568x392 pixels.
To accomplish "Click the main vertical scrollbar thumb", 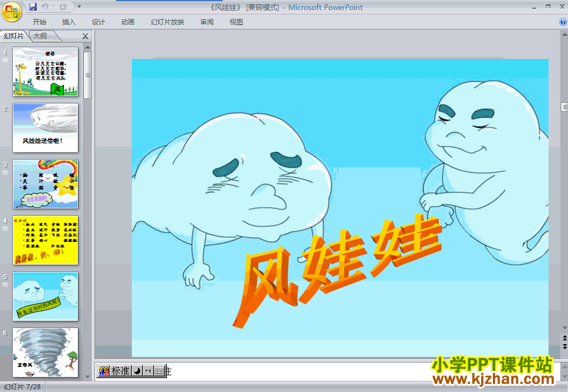I will click(x=564, y=107).
